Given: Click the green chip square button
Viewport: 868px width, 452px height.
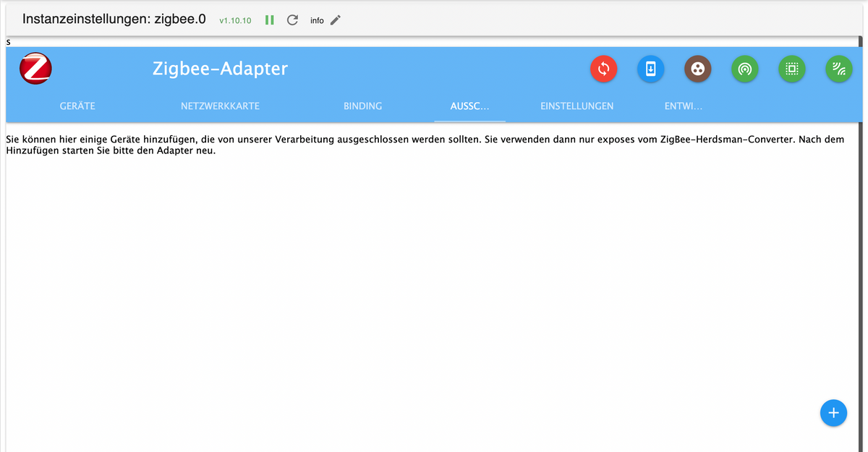Looking at the screenshot, I should (x=791, y=69).
